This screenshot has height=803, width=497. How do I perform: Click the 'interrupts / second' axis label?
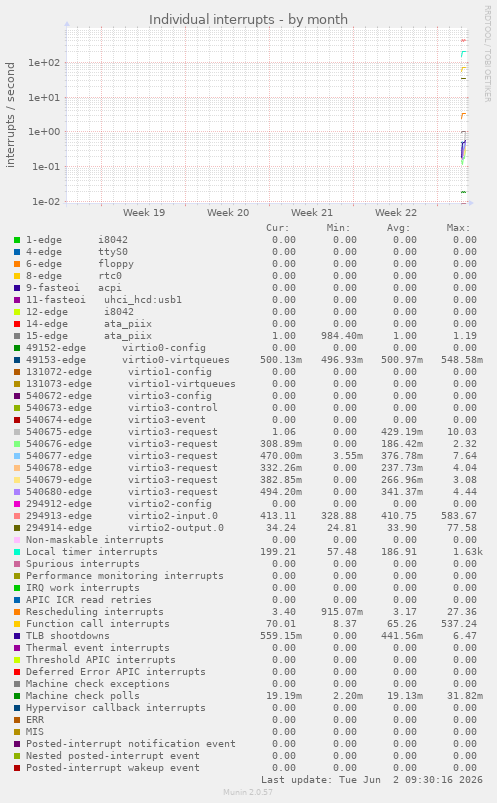point(10,115)
